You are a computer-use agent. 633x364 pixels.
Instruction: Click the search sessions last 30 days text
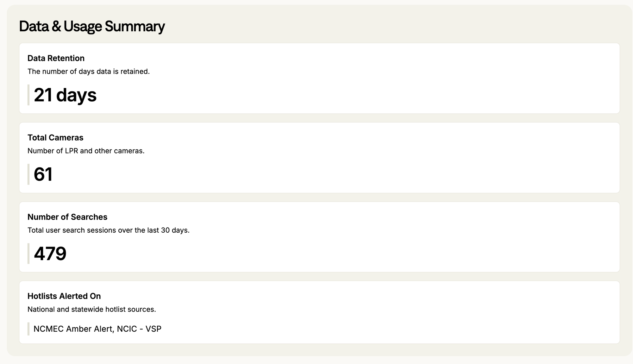click(x=109, y=230)
